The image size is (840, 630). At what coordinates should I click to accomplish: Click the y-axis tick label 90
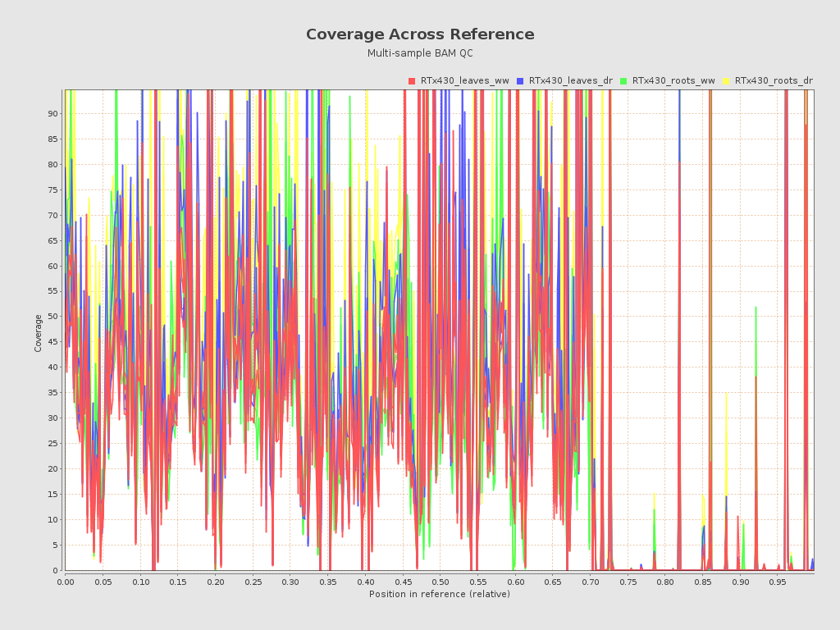(52, 113)
